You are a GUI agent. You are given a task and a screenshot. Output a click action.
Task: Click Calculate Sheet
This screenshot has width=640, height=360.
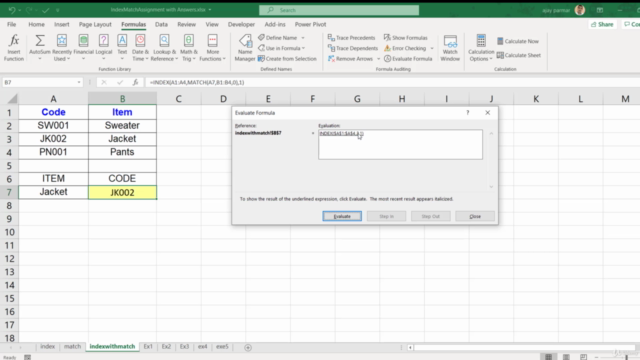519,55
